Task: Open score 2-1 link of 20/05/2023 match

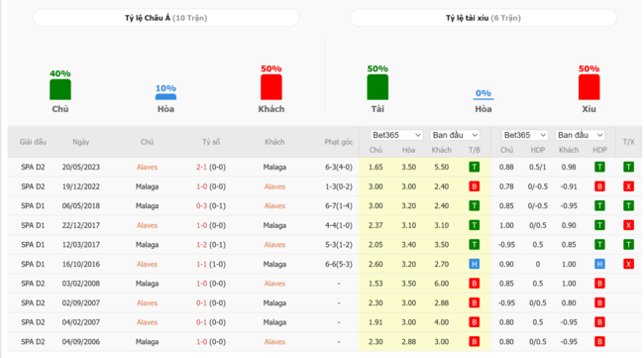Action: coord(201,167)
